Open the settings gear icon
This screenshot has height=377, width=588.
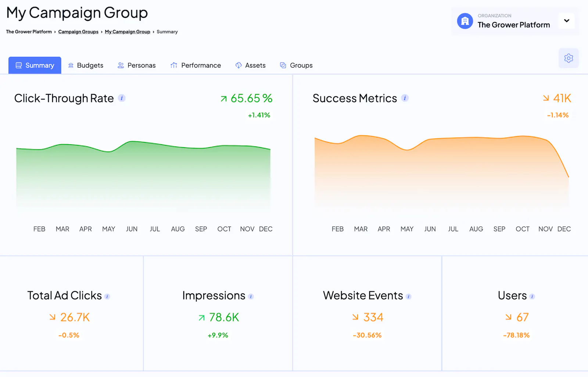coord(569,58)
